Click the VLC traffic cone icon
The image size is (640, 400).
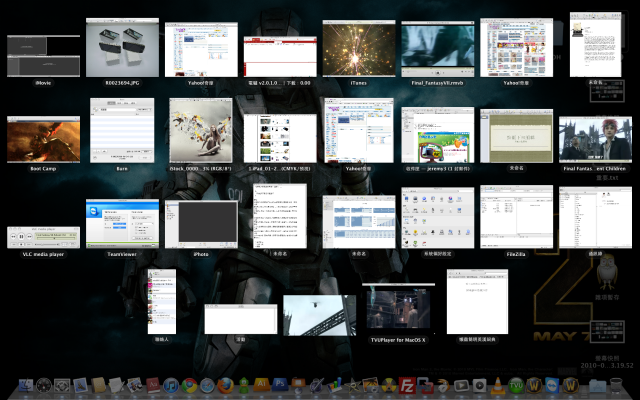(x=498, y=385)
